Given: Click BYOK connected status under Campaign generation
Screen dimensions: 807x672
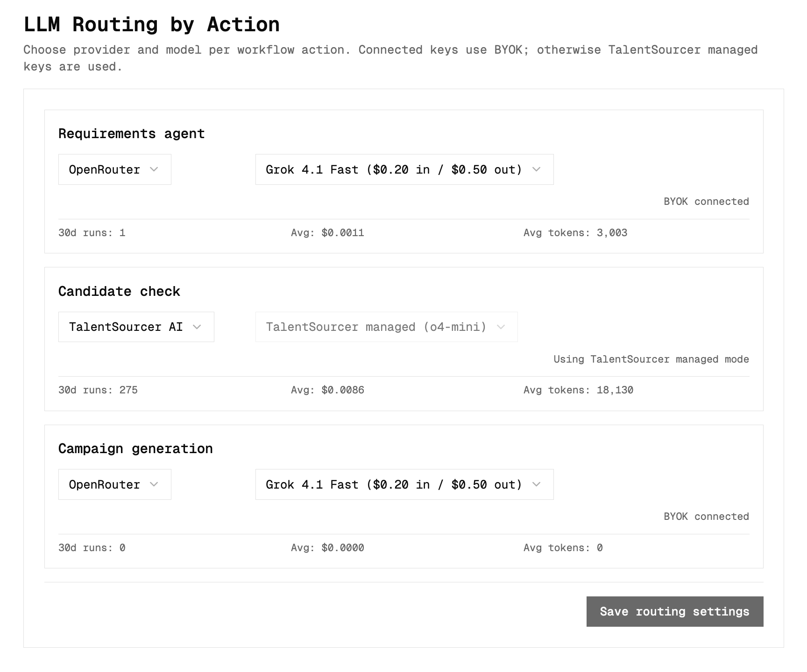Looking at the screenshot, I should tap(706, 517).
